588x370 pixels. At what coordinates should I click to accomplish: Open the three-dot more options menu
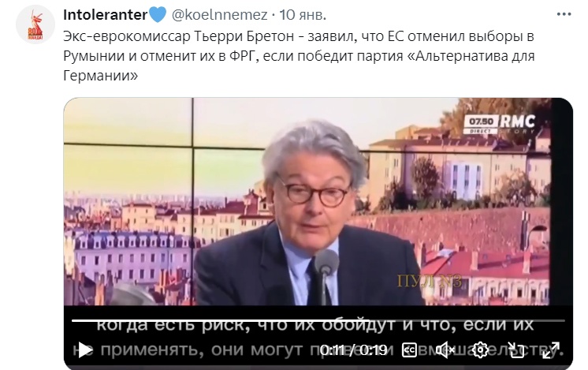point(564,15)
